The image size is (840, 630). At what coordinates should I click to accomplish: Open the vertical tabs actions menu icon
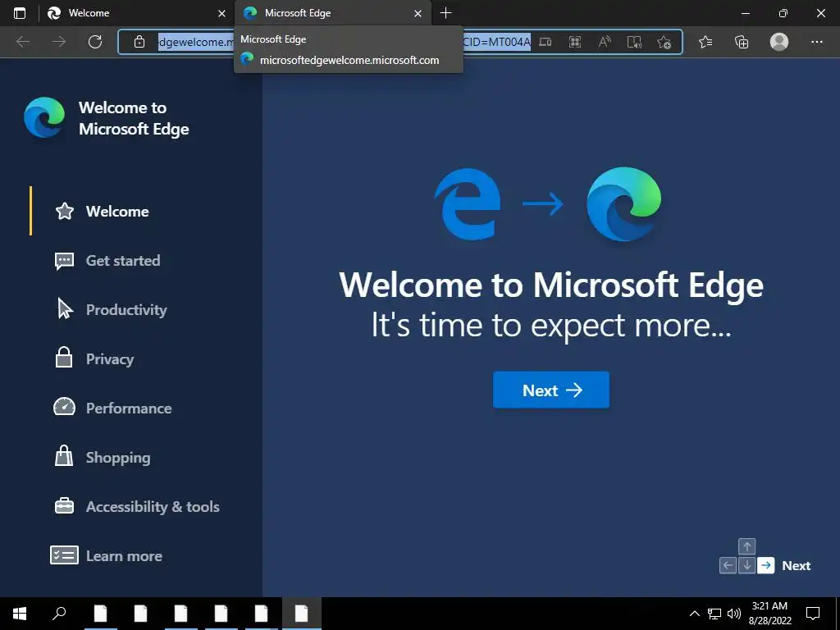coord(20,13)
